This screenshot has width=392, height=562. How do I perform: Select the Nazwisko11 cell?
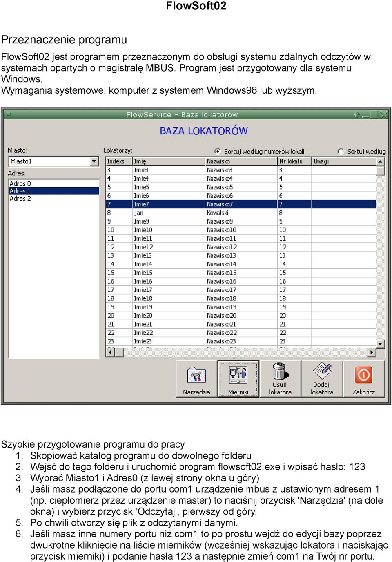pos(241,238)
